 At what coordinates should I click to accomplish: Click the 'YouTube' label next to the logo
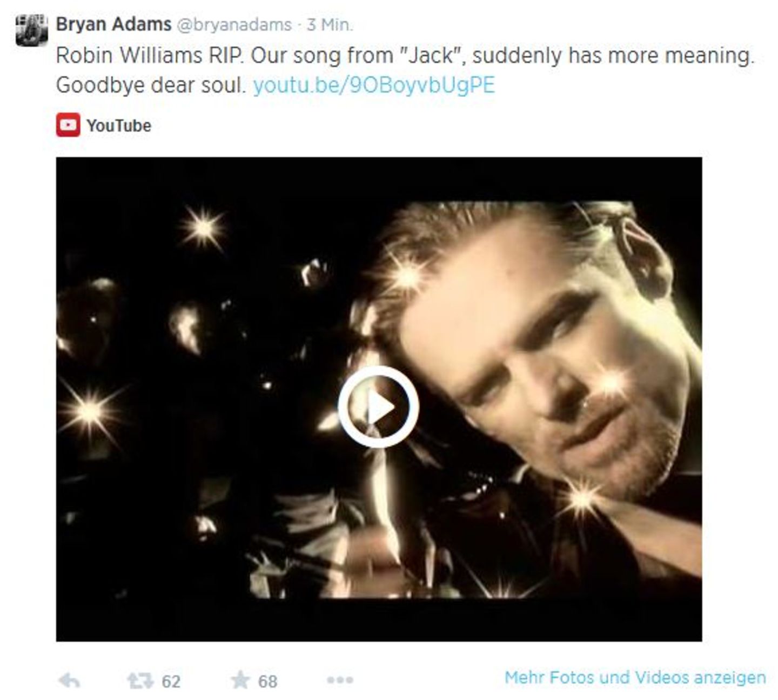(x=119, y=125)
